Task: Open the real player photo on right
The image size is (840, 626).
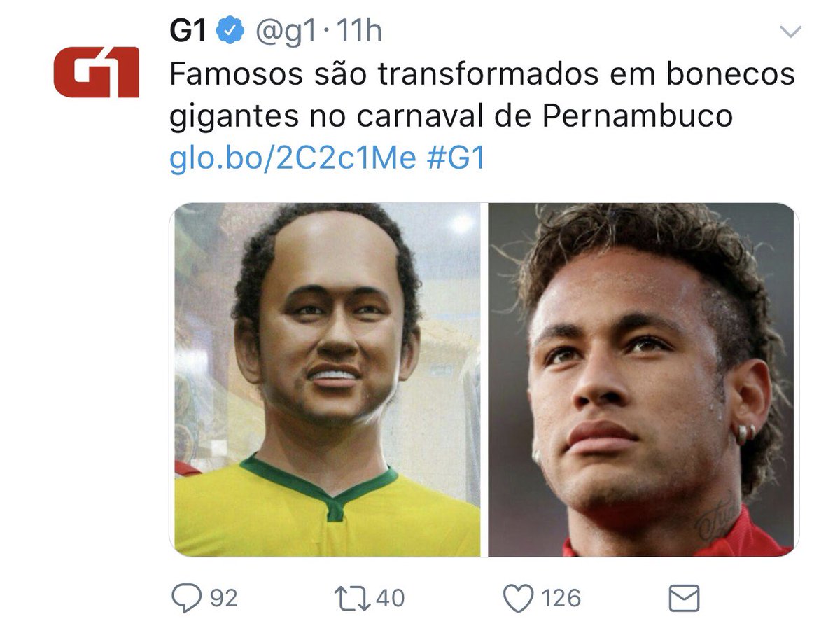Action: 642,380
